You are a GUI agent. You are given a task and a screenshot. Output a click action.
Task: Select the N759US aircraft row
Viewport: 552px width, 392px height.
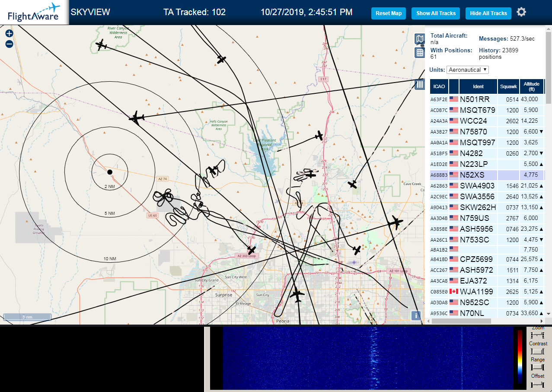point(487,218)
